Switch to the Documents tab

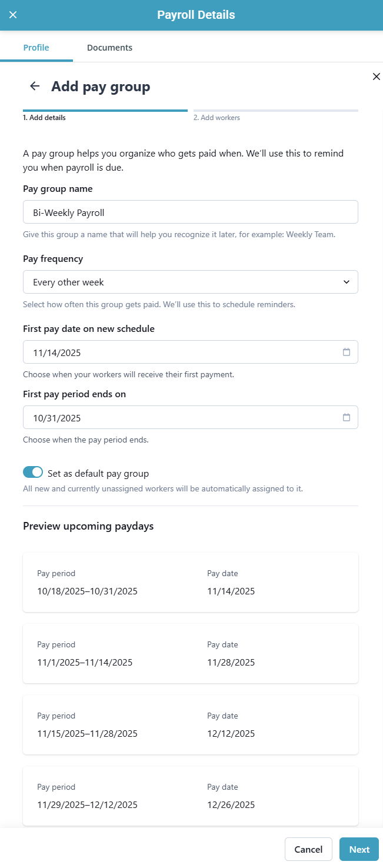[109, 48]
